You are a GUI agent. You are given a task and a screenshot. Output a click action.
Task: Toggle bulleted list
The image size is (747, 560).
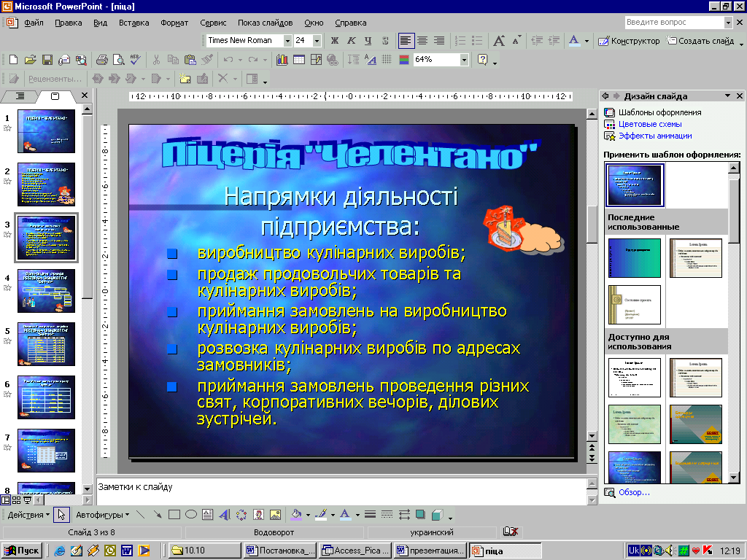click(x=477, y=41)
